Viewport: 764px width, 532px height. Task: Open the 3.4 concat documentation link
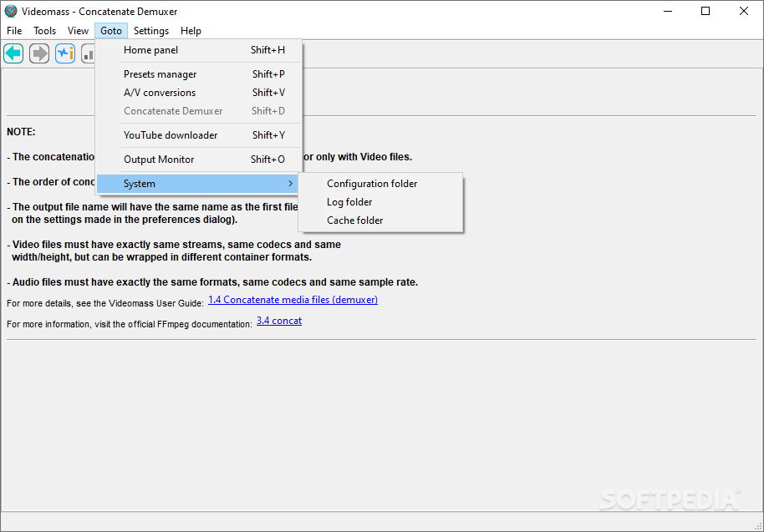pos(279,321)
